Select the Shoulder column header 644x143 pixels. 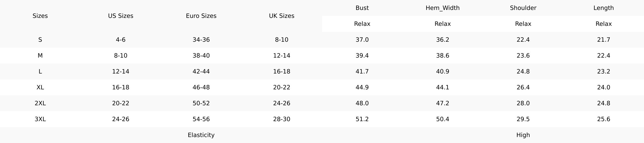pos(523,8)
